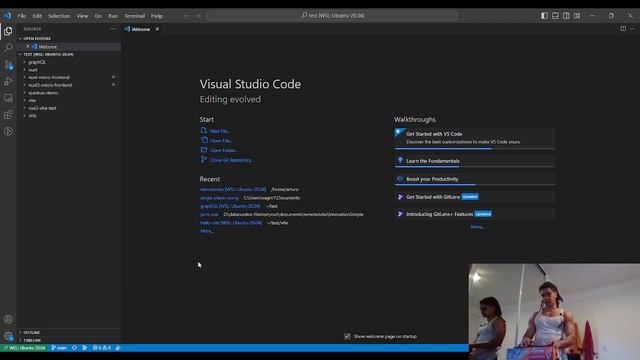
Task: Go back with the navigation arrow
Action: pyautogui.click(x=186, y=16)
